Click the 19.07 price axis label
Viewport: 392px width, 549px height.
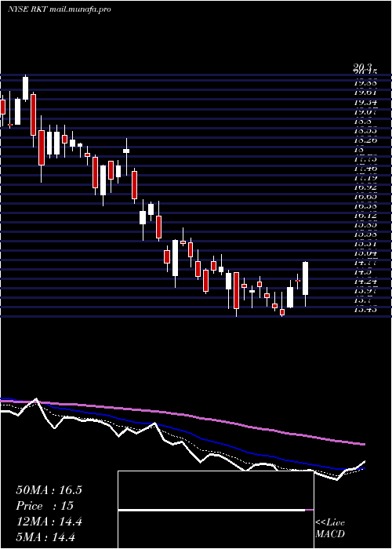[365, 112]
